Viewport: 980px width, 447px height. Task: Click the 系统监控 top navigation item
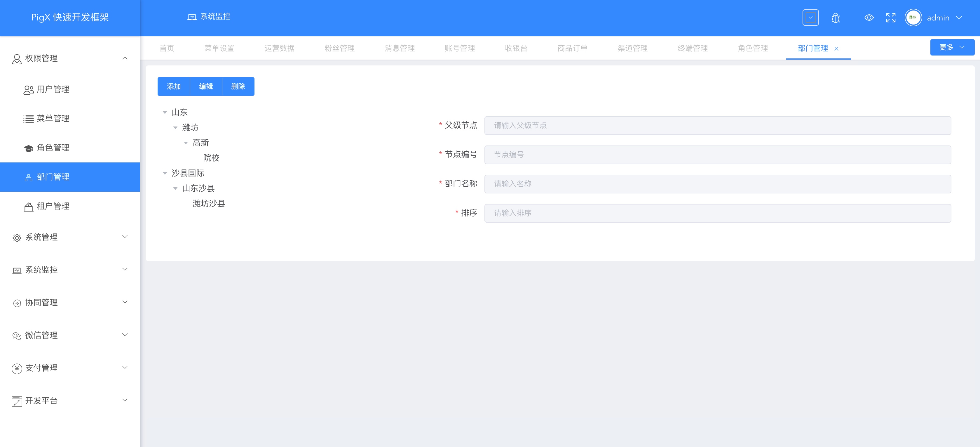pos(209,17)
